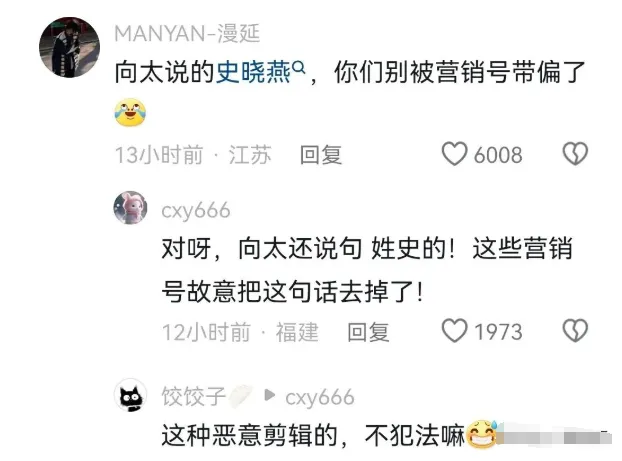Tap cxy666 mentioned after reply arrow
Image resolution: width=622 pixels, height=461 pixels.
[319, 397]
